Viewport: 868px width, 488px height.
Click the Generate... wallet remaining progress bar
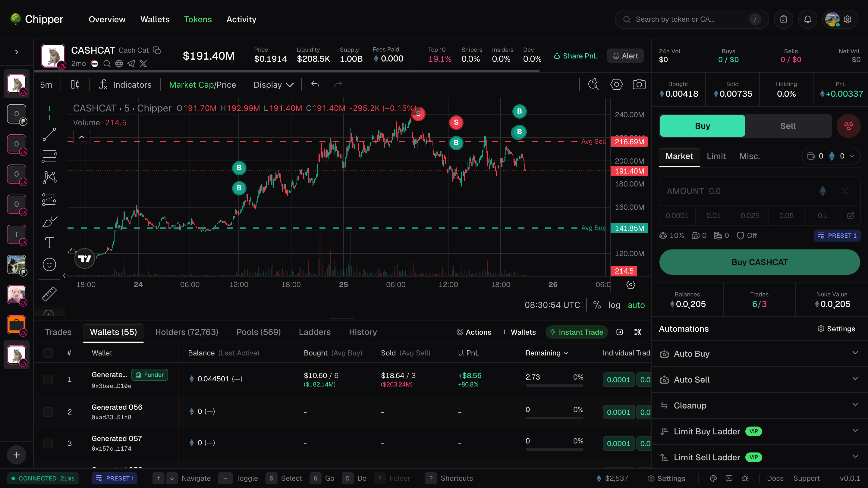554,386
